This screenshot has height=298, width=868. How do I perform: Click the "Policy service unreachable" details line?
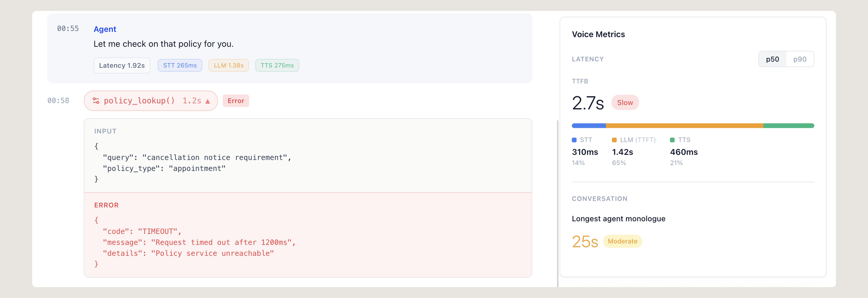click(x=188, y=253)
